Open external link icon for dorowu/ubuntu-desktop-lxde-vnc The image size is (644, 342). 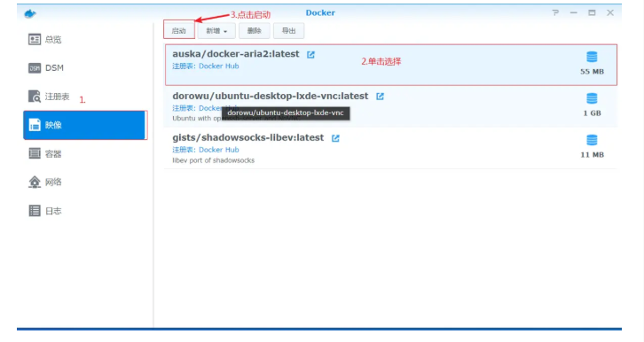coord(380,97)
